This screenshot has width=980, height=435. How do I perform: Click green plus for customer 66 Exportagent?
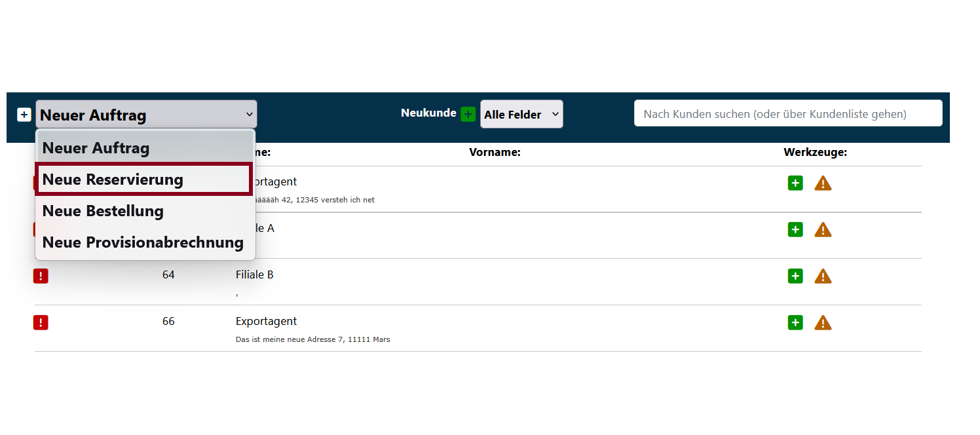pos(795,323)
